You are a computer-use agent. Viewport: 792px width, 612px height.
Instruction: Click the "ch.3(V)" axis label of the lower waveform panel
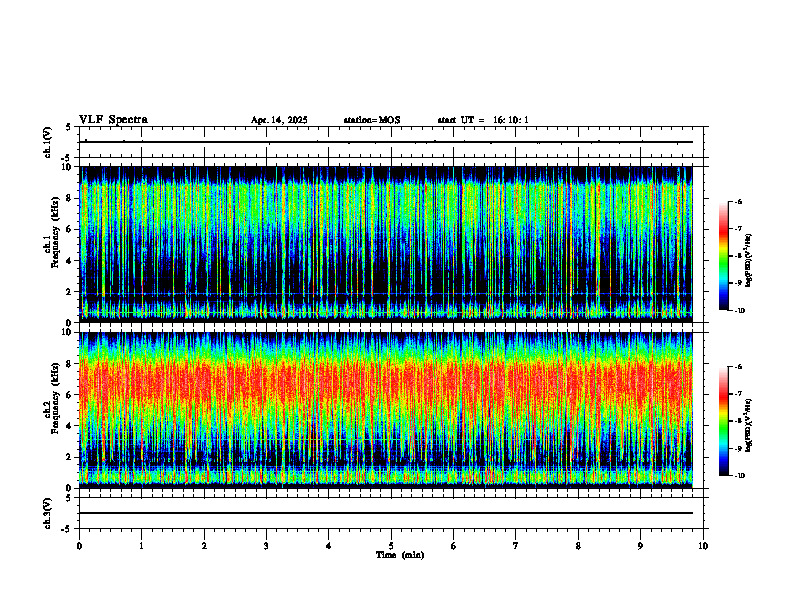pyautogui.click(x=47, y=514)
